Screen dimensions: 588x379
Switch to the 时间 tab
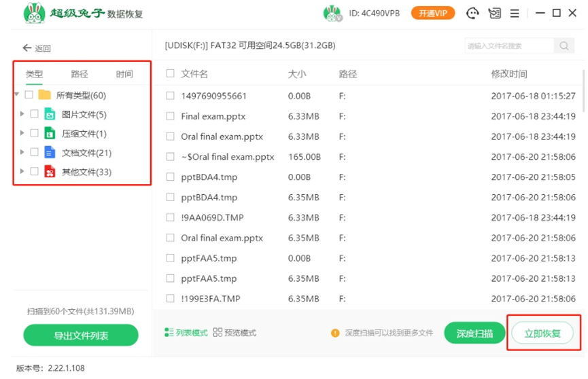click(x=124, y=74)
